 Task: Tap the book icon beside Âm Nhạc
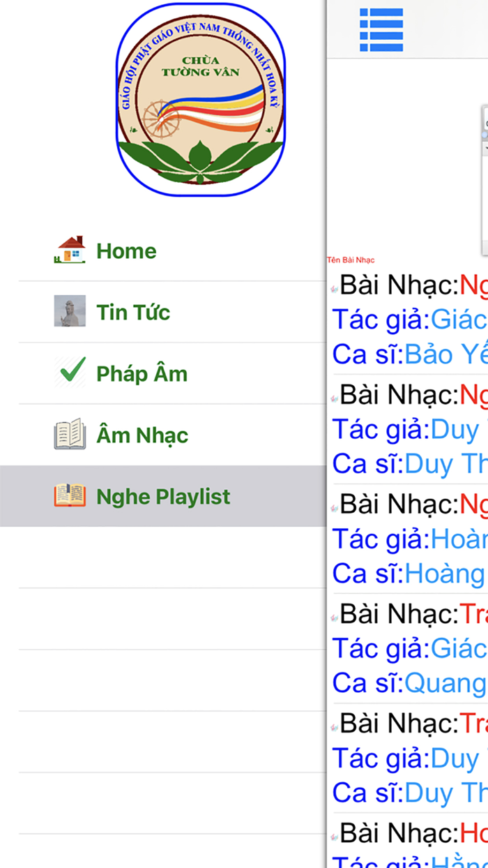click(x=70, y=435)
